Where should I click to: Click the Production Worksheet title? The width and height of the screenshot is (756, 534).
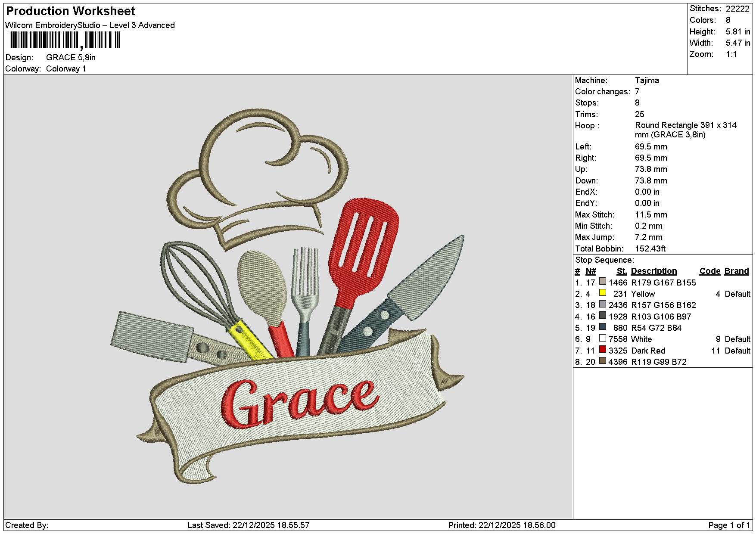point(71,11)
